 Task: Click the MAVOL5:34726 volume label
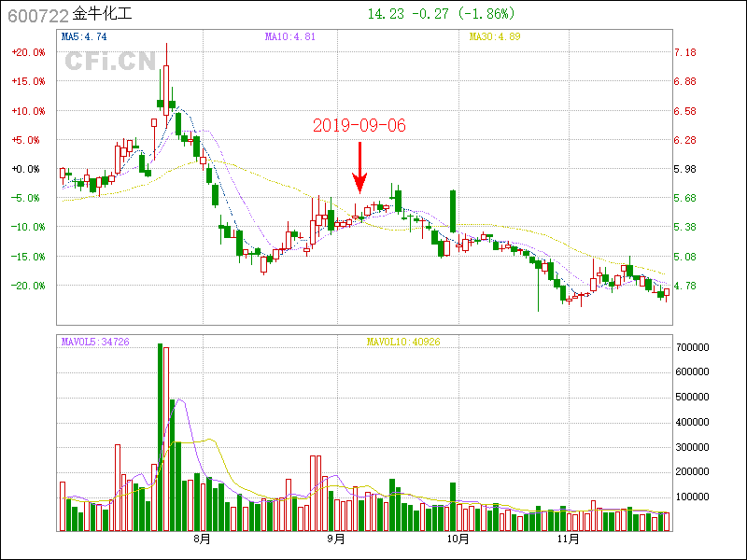pos(95,343)
